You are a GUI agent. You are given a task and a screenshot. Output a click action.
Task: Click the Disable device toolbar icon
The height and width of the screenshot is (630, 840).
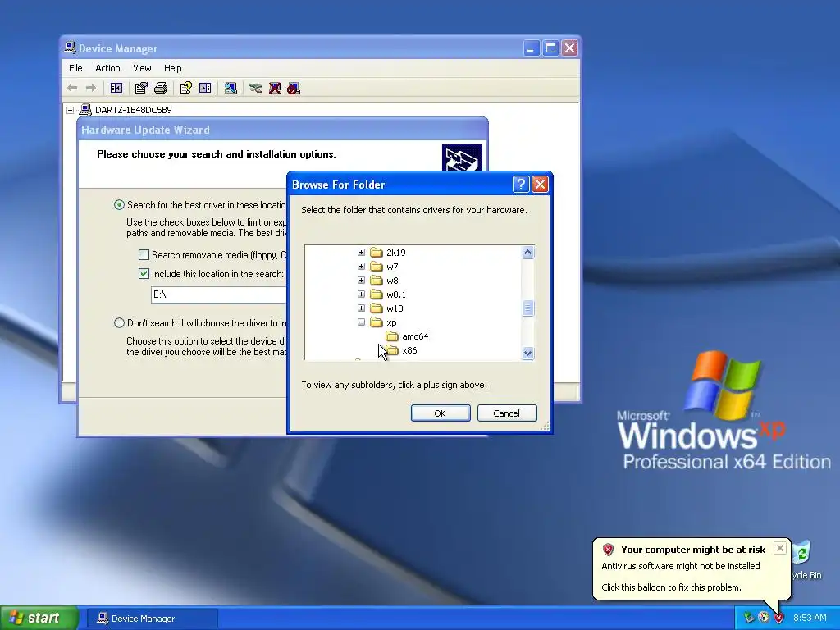coord(294,88)
